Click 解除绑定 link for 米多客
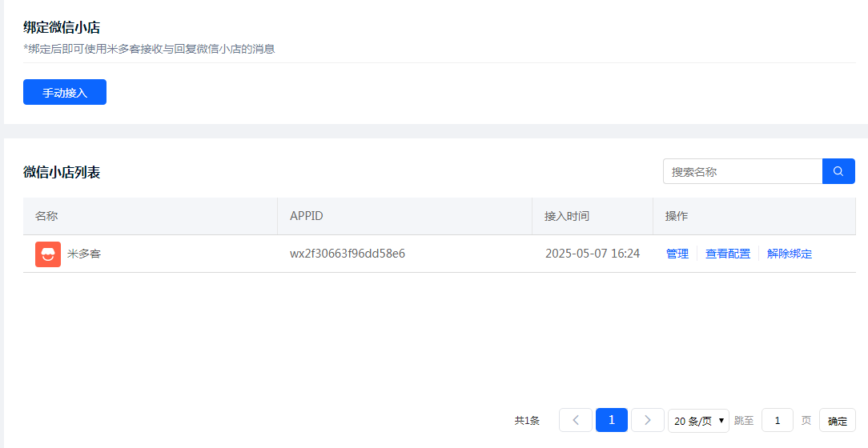 coord(790,254)
